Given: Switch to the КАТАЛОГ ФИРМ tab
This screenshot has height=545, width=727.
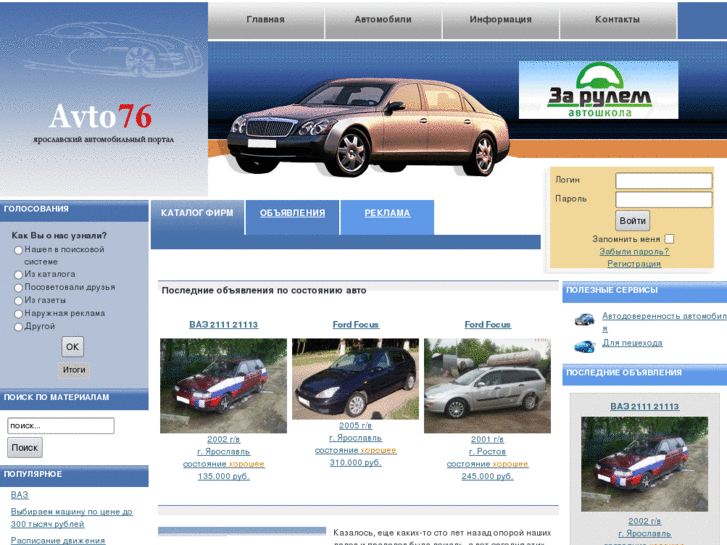Looking at the screenshot, I should pyautogui.click(x=197, y=213).
